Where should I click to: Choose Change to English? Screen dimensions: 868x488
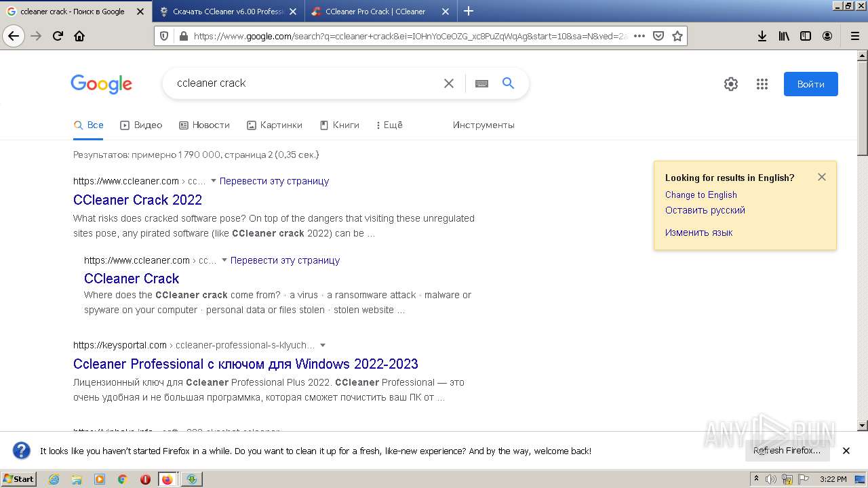tap(701, 195)
